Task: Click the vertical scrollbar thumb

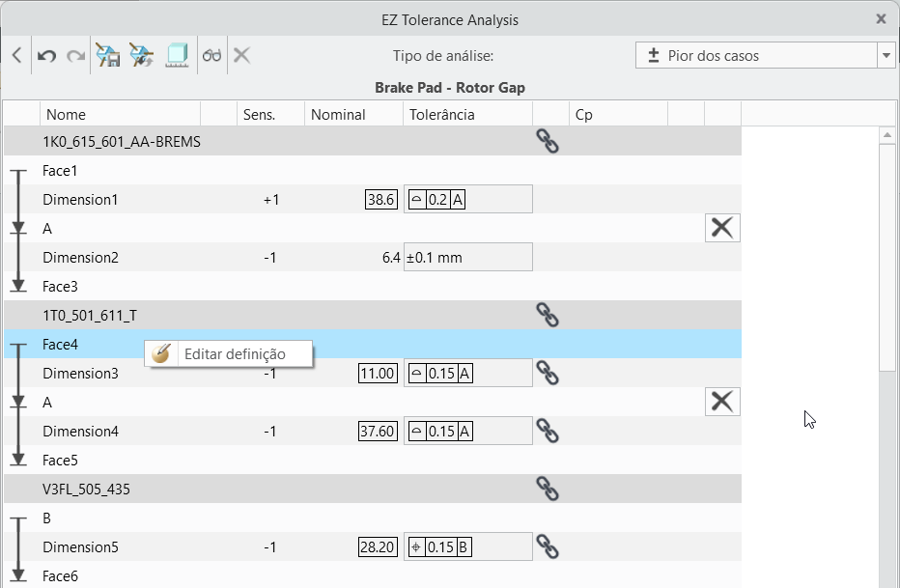Action: tap(887, 257)
